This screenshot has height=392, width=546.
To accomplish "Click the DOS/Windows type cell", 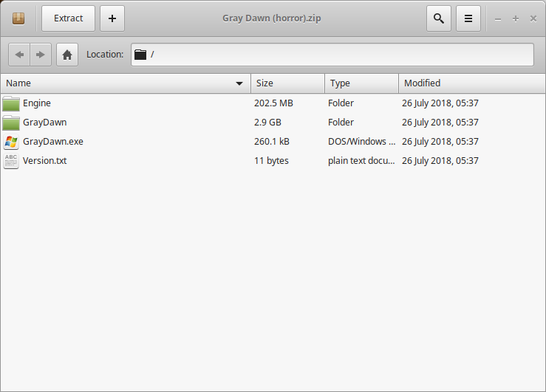I will click(361, 142).
